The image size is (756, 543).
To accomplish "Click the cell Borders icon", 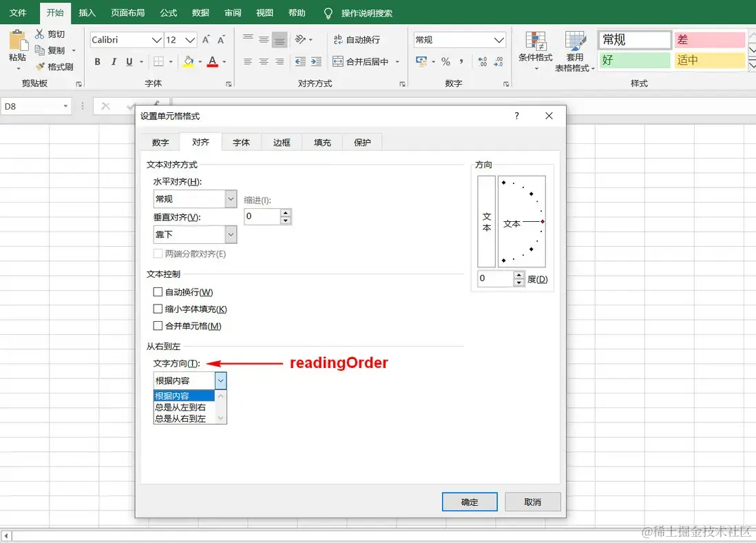I will coord(158,62).
